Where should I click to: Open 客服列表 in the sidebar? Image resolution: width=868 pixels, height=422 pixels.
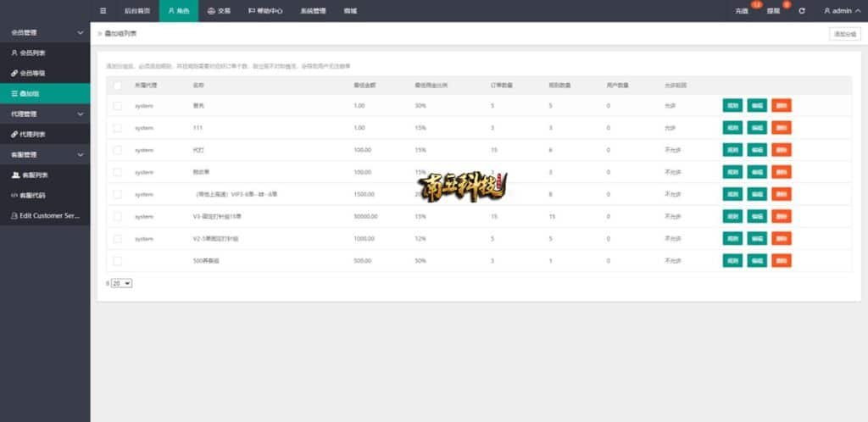tap(32, 175)
